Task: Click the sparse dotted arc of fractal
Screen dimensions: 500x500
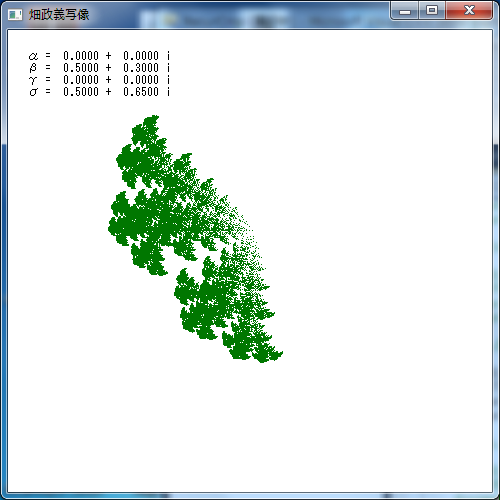Action: pyautogui.click(x=247, y=233)
